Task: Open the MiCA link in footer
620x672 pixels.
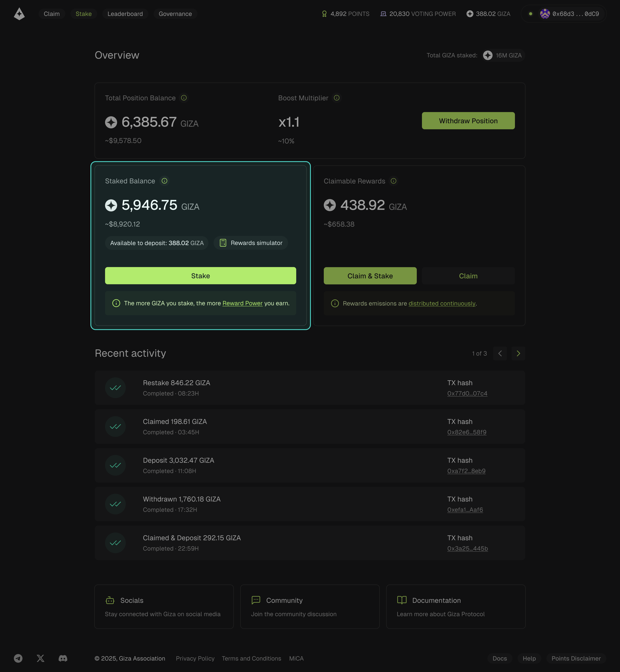Action: [x=296, y=659]
